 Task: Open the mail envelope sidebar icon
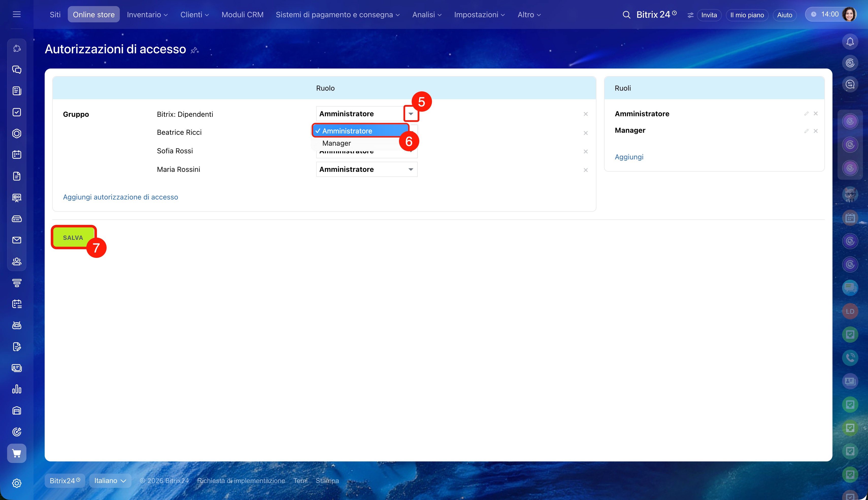(16, 240)
